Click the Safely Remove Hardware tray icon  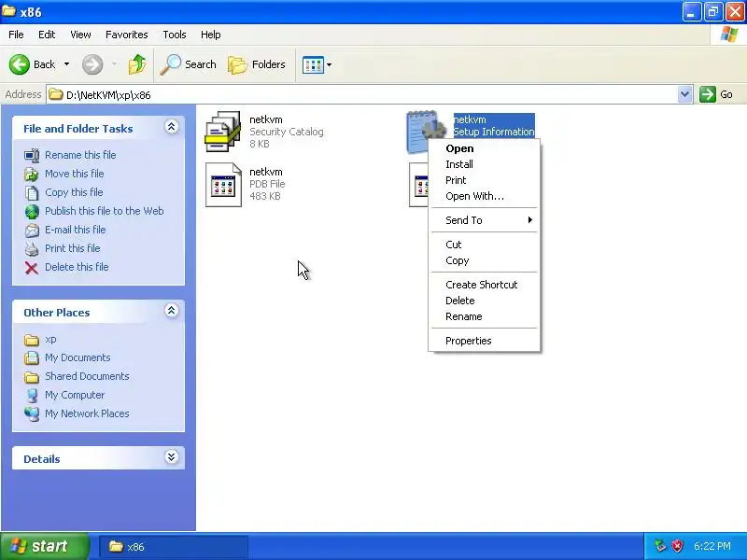pyautogui.click(x=660, y=546)
